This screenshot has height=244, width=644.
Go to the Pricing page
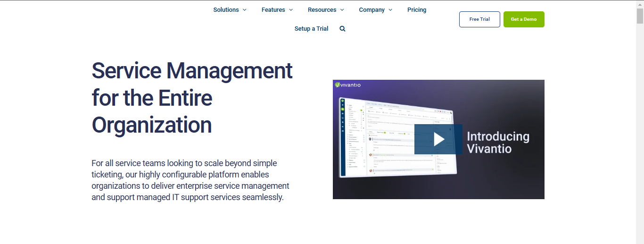(x=417, y=10)
